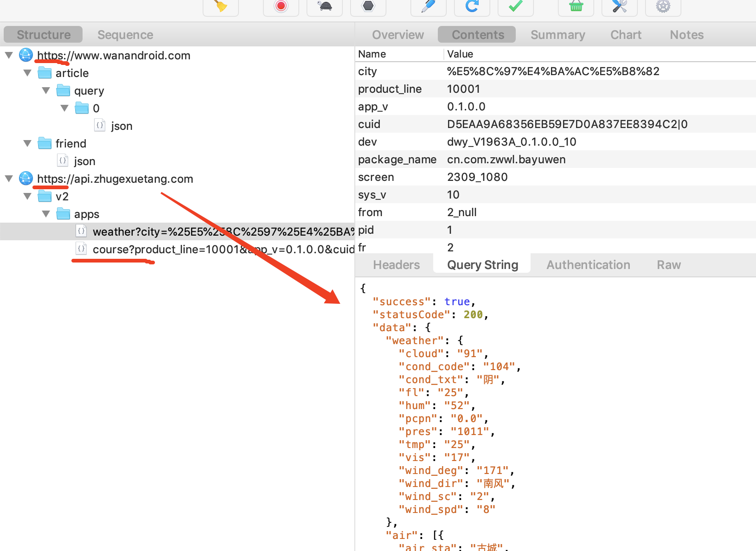This screenshot has width=756, height=551.
Task: Select the https://api.zhugexuetang.com host label
Action: click(115, 179)
